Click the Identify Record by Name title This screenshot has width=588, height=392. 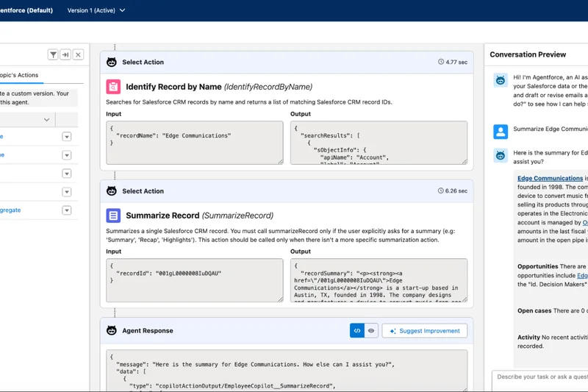pyautogui.click(x=173, y=87)
